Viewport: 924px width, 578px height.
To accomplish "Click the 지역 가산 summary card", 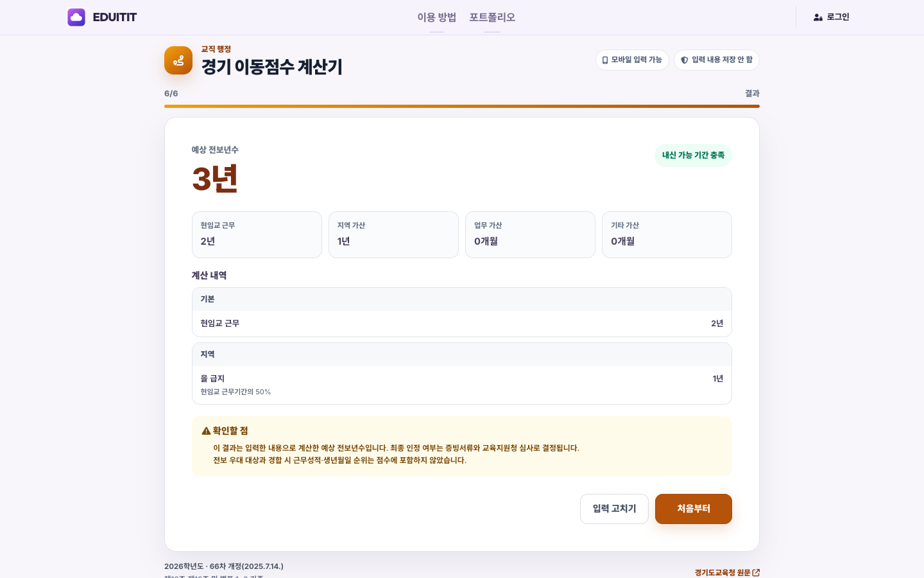I will coord(393,234).
